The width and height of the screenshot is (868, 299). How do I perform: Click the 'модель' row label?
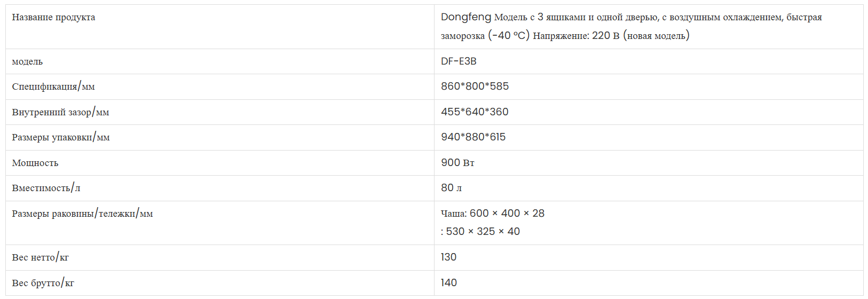coord(27,61)
